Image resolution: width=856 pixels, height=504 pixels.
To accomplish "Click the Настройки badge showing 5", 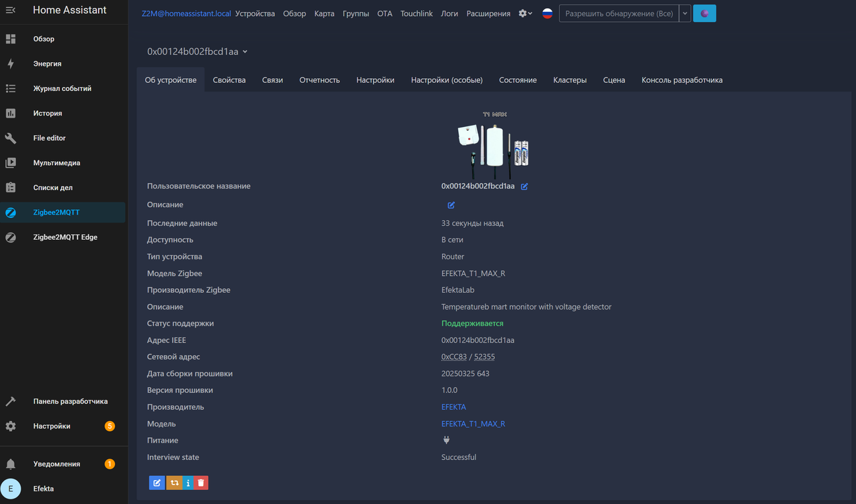I will coord(110,426).
